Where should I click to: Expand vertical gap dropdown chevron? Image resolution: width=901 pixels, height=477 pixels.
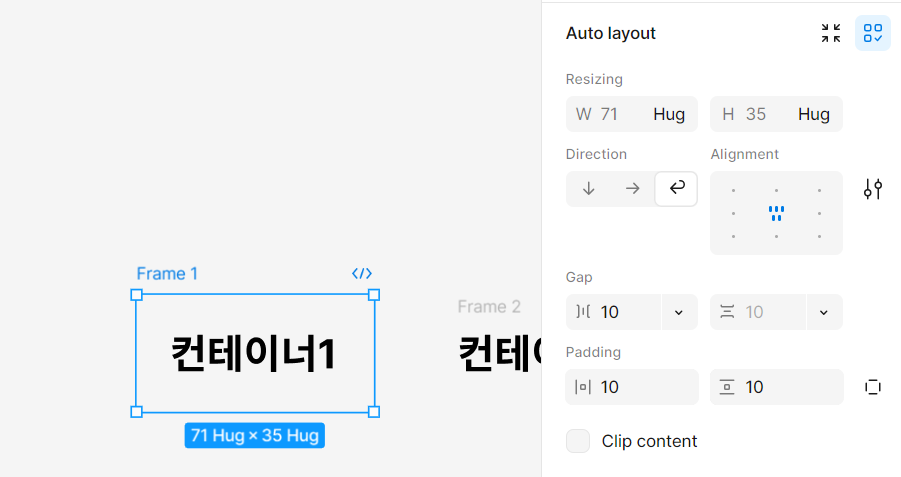point(824,312)
